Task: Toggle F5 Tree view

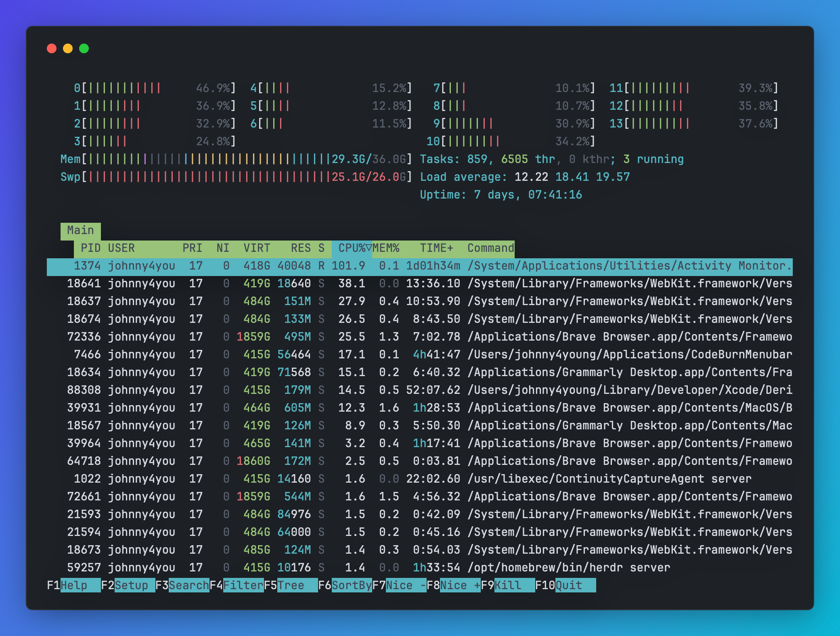Action: [x=291, y=585]
